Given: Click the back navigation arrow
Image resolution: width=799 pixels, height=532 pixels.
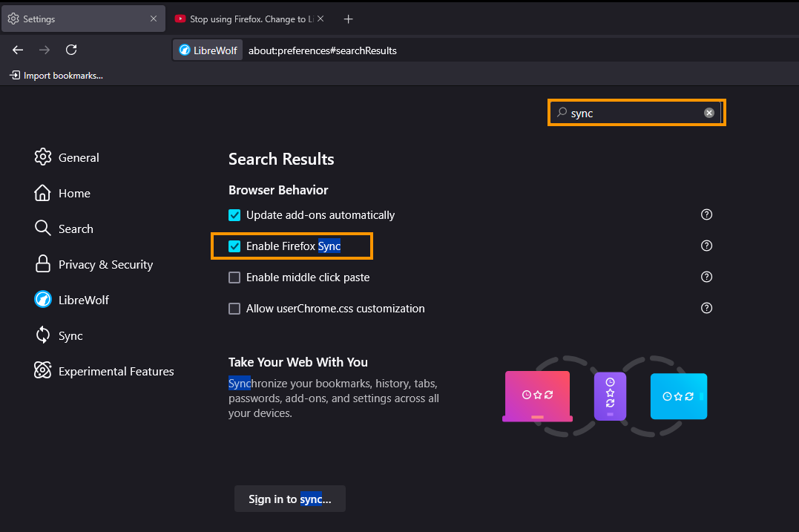Looking at the screenshot, I should click(18, 50).
